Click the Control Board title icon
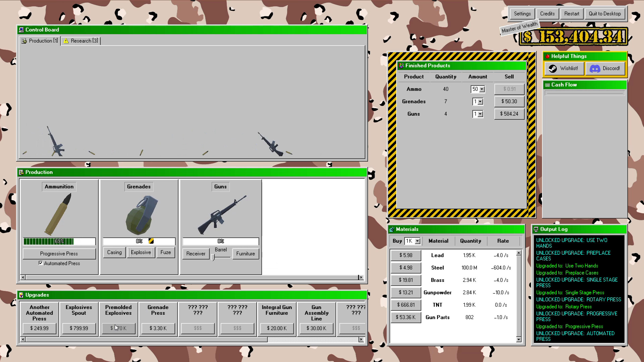 coord(21,30)
